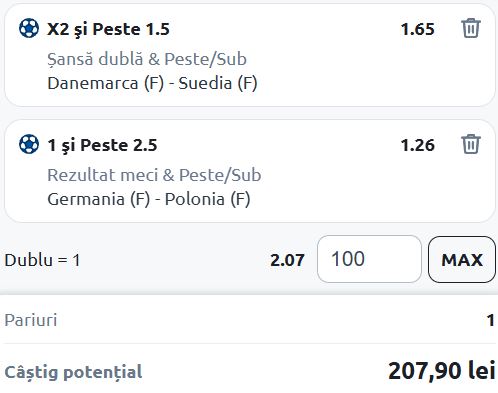This screenshot has height=393, width=498.
Task: Click the Dublu = 1 bet type label
Action: point(42,260)
